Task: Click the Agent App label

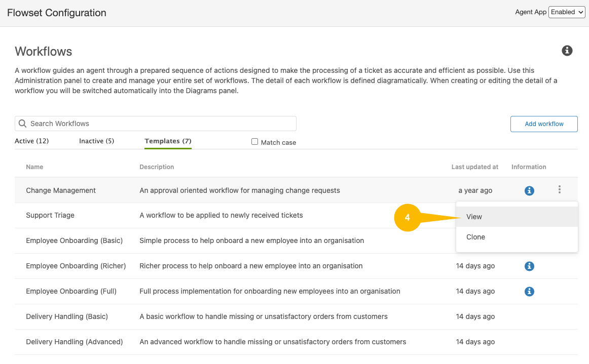Action: [530, 12]
